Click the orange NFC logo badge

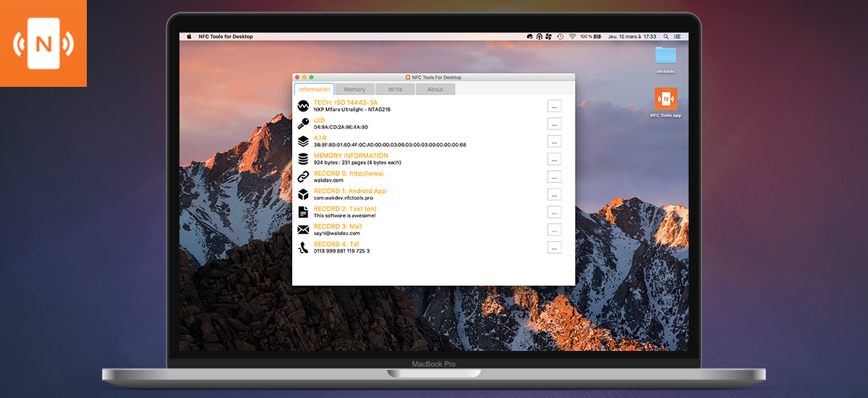coord(43,43)
